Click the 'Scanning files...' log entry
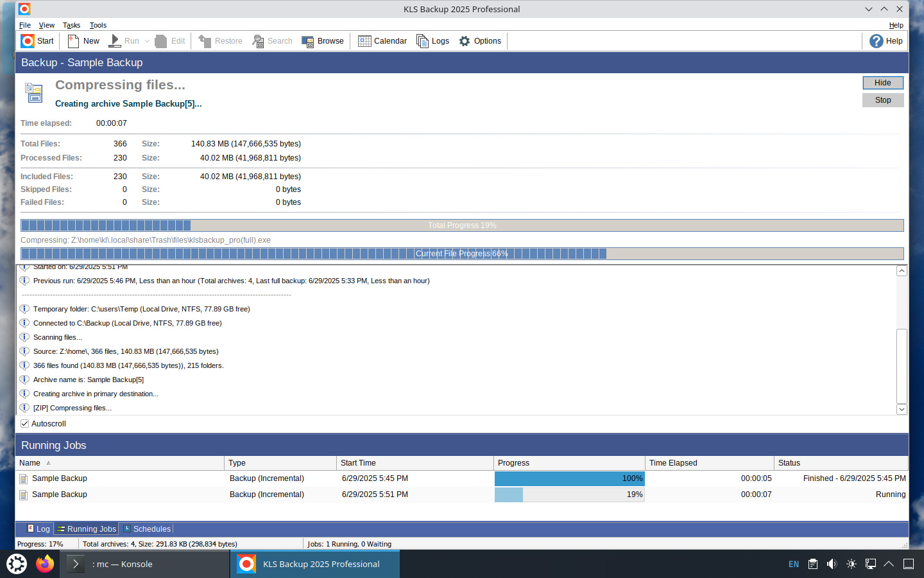The width and height of the screenshot is (924, 578). (x=58, y=337)
